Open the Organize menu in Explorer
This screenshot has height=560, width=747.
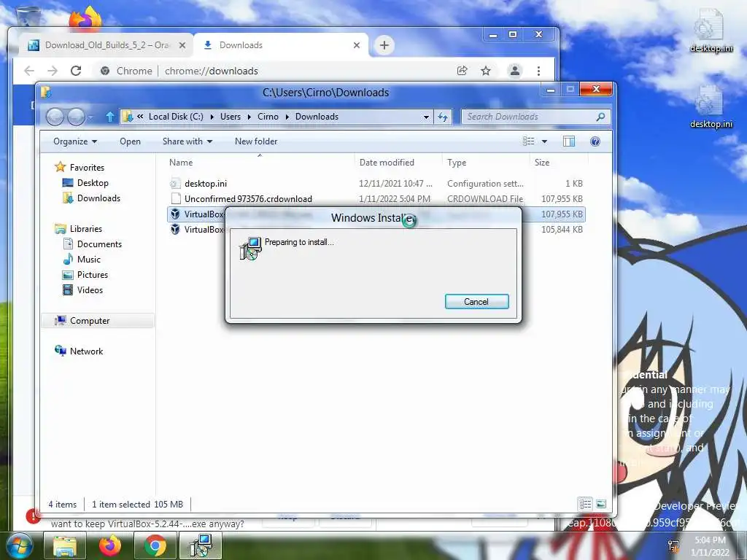tap(75, 141)
